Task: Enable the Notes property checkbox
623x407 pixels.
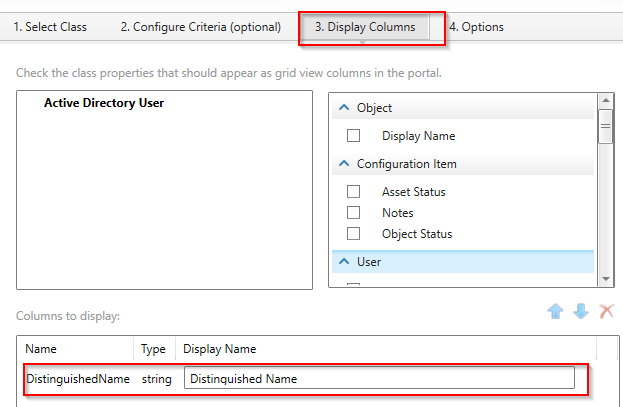Action: pos(353,213)
